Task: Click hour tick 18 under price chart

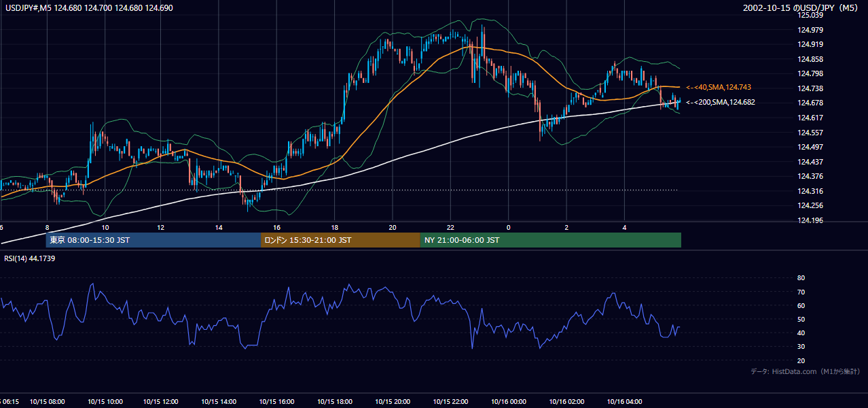Action: 335,227
